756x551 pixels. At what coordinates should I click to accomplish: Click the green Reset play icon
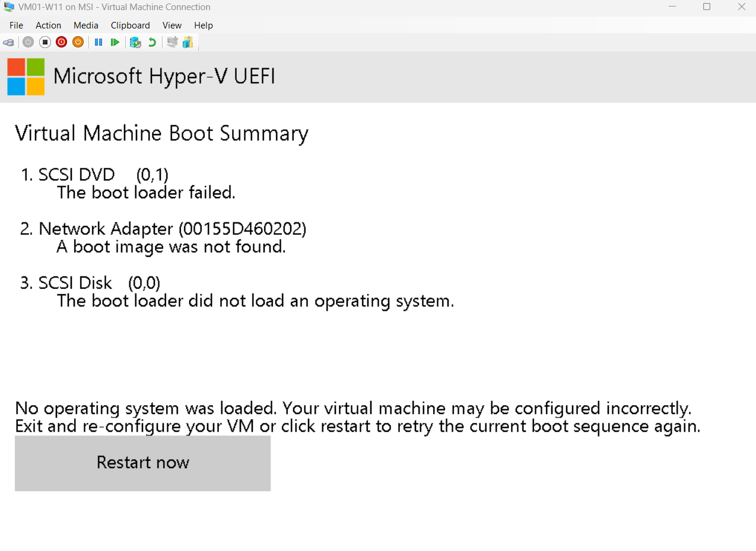[x=115, y=42]
